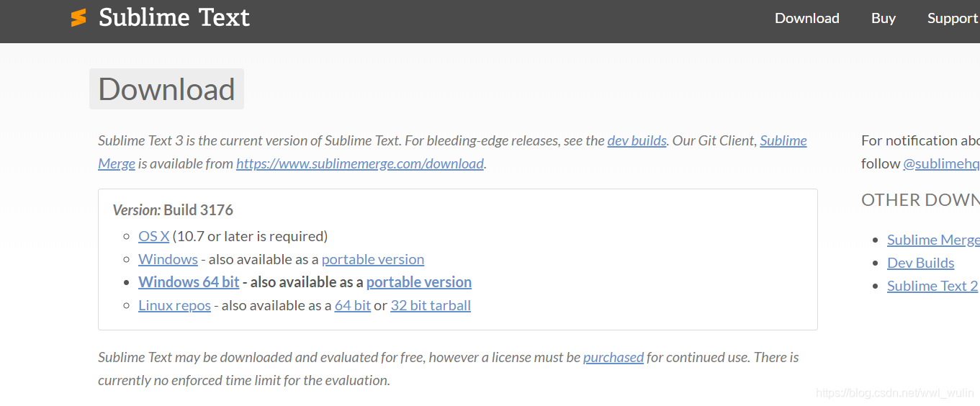Click the '(10.7 or later is required)' note

pyautogui.click(x=250, y=236)
